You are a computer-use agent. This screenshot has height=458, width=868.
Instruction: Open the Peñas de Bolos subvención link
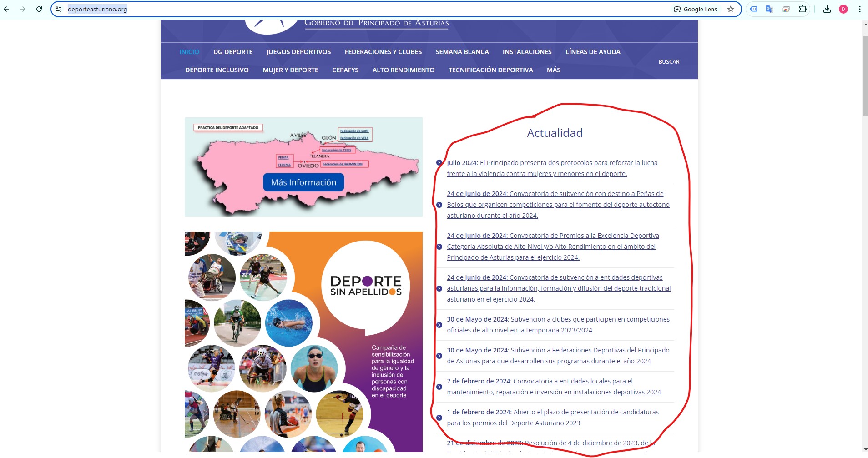(x=558, y=205)
